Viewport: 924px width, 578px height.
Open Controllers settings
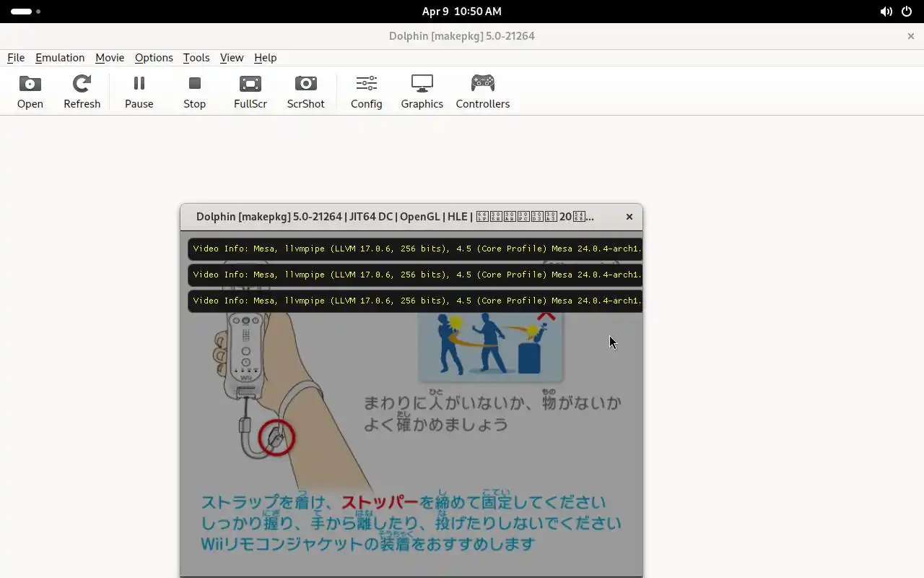click(x=482, y=91)
